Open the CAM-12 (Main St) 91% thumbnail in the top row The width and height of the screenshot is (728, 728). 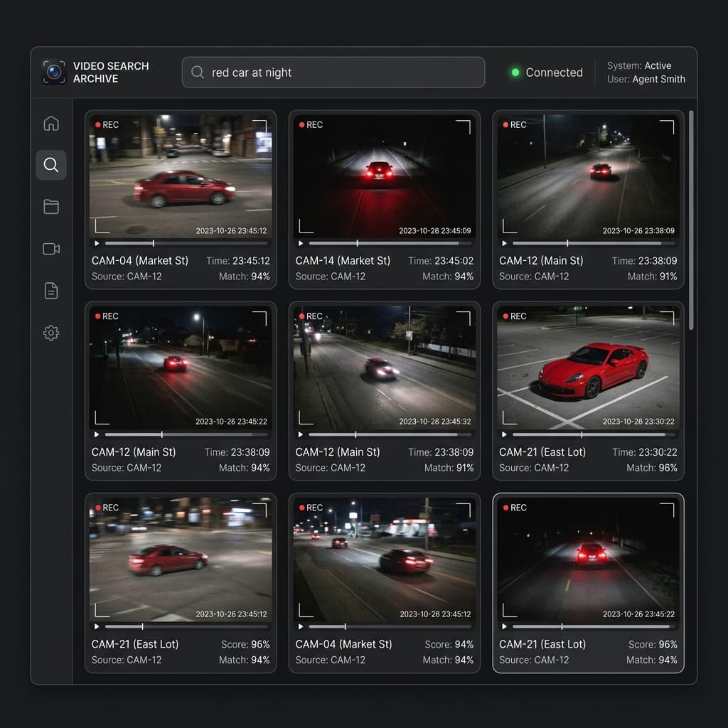[588, 176]
